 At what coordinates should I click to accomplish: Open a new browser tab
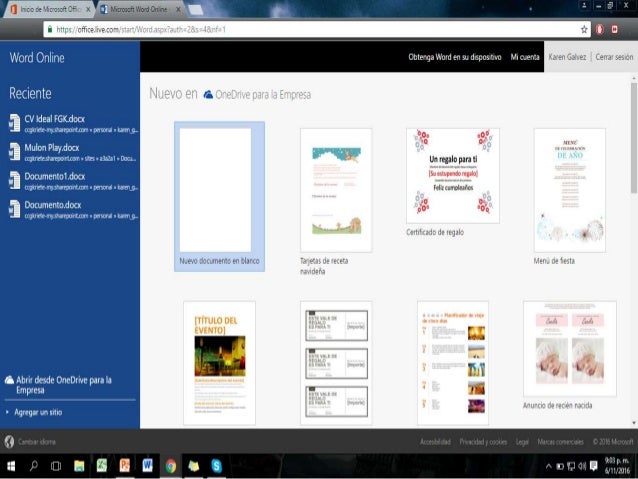[196, 10]
